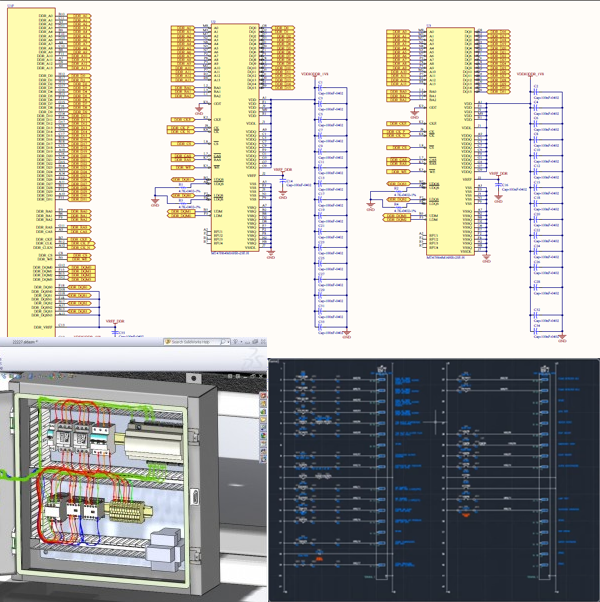Expand the search type dropdown beside magnifier

[228, 342]
